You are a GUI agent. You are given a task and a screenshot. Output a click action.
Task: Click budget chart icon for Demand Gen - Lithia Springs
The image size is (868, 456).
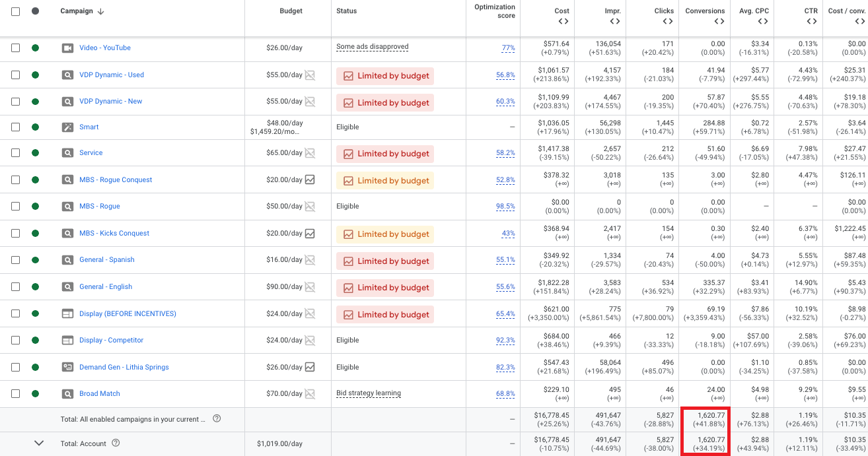click(310, 367)
